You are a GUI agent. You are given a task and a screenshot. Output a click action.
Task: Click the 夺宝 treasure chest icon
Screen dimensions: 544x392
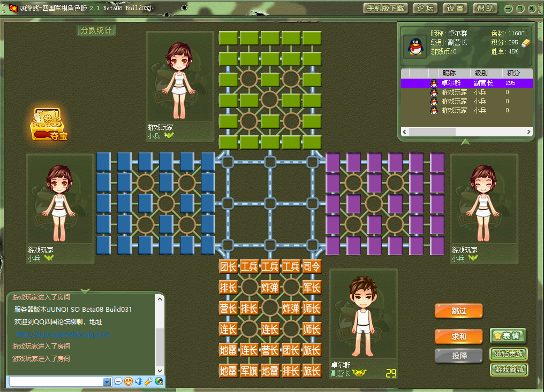49,125
